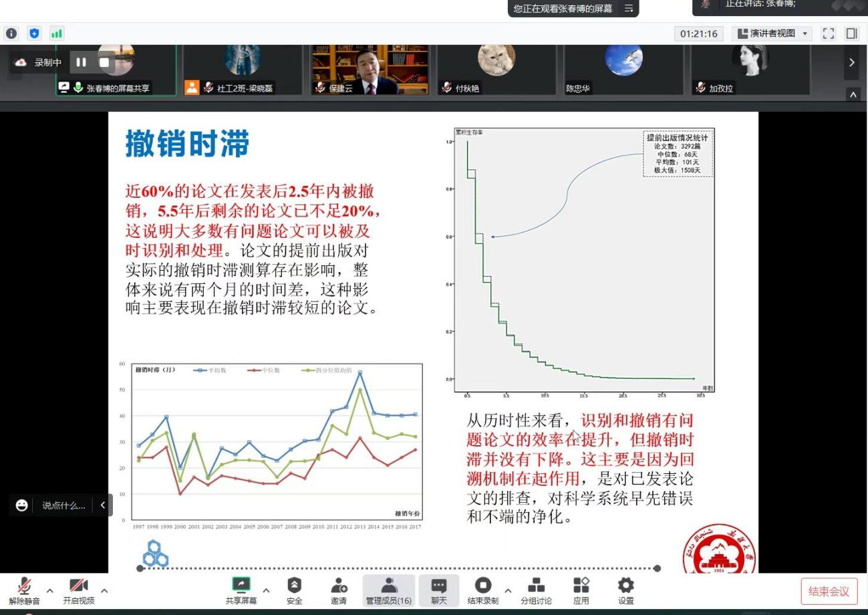The height and width of the screenshot is (615, 868).
Task: Click the university logo on slide
Action: point(719,549)
